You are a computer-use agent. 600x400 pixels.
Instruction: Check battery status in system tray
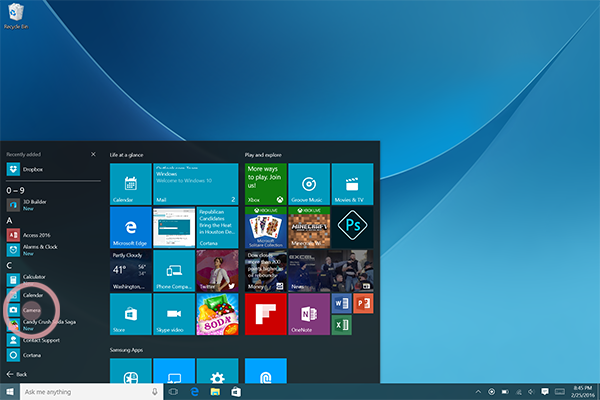click(x=505, y=392)
